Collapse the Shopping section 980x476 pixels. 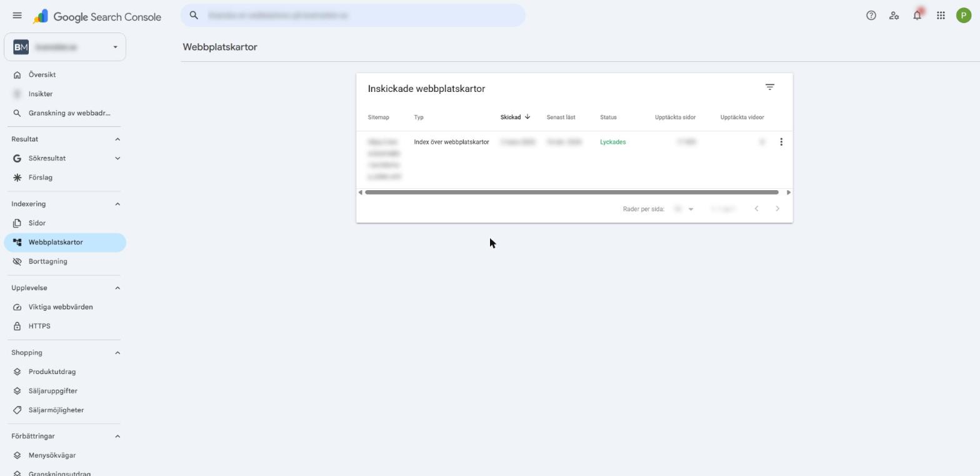(x=117, y=353)
